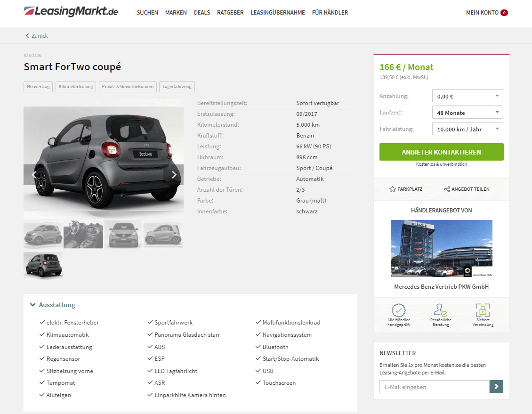Click the E-Mail eingeben field
This screenshot has height=414, width=532.
(x=434, y=387)
